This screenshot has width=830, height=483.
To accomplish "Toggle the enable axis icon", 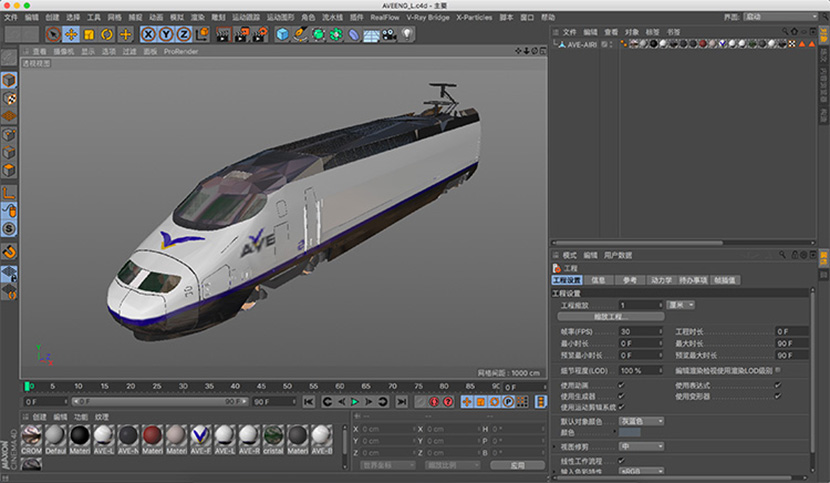I will pos(9,193).
